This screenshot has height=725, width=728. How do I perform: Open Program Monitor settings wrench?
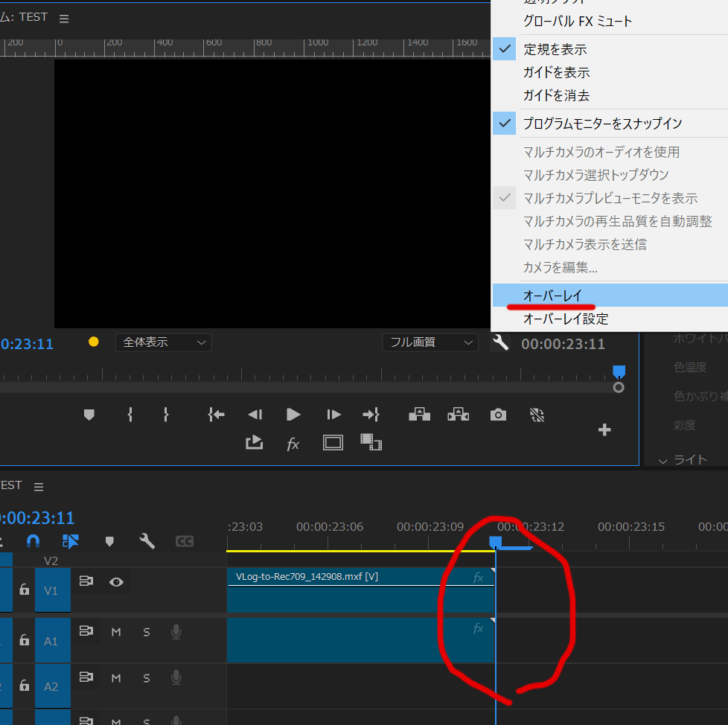click(500, 342)
